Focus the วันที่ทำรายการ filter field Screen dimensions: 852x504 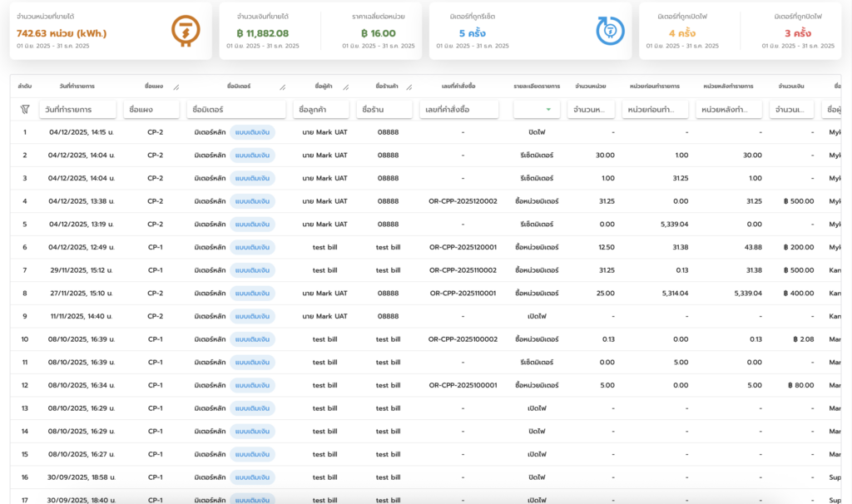(x=77, y=109)
